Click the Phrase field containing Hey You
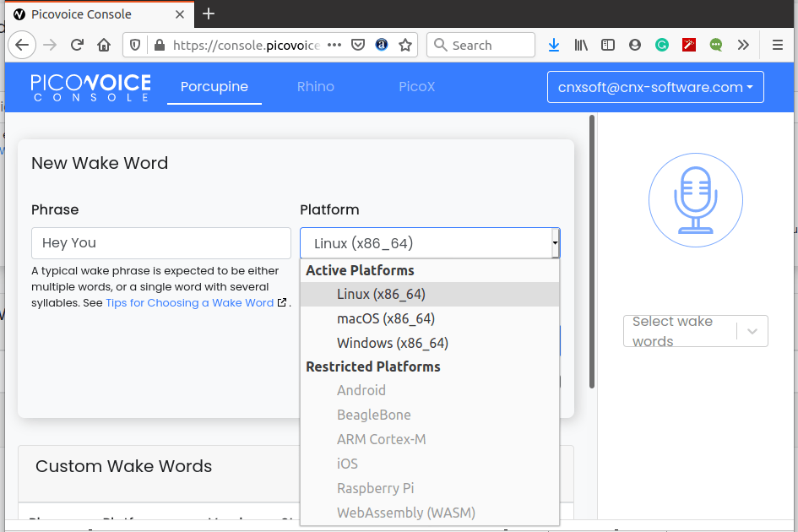The image size is (798, 532). pos(160,243)
